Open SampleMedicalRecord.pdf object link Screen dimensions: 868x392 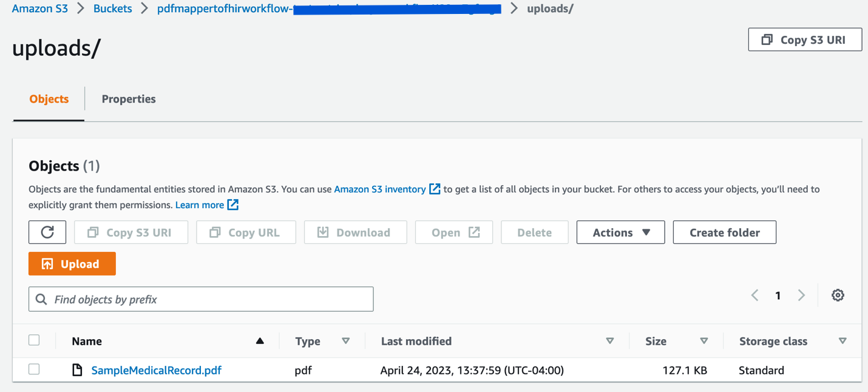point(157,370)
